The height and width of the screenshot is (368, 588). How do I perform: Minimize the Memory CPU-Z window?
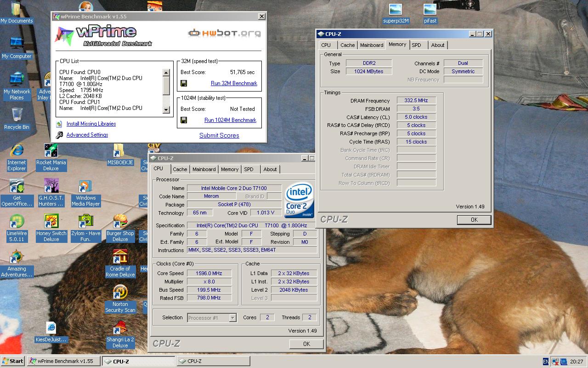pyautogui.click(x=472, y=34)
